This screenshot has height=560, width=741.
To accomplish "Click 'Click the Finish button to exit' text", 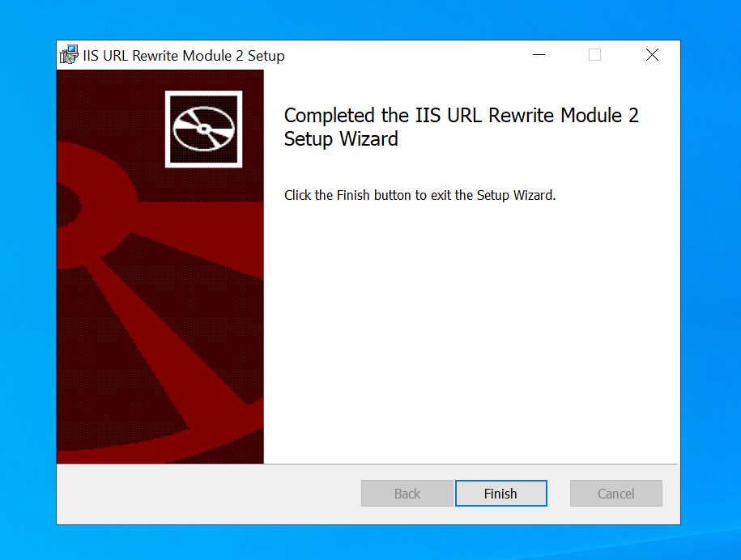I will coord(419,196).
